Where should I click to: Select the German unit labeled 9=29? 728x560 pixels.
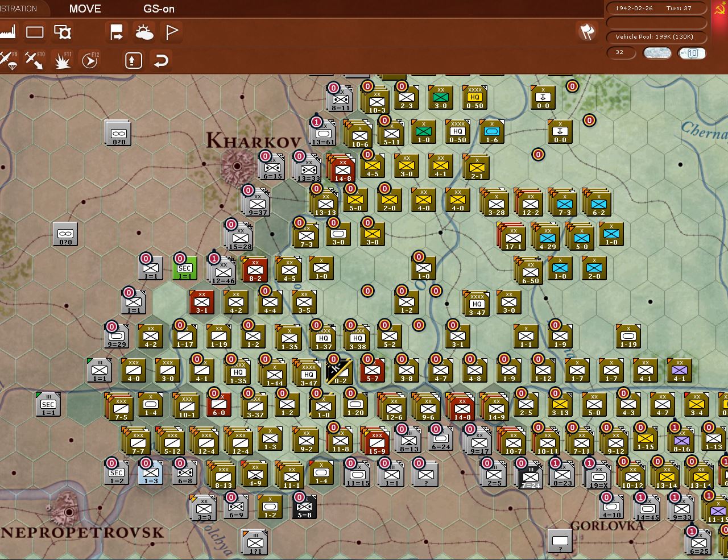click(x=117, y=337)
